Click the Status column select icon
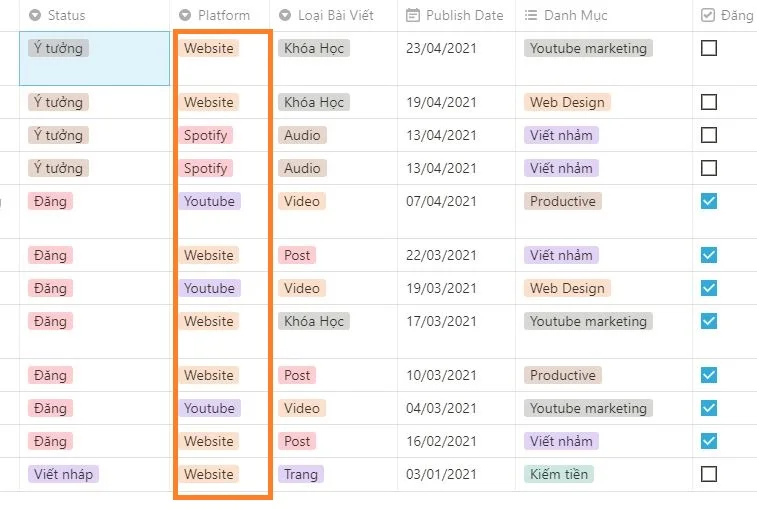Screen dimensions: 757x509 click(x=35, y=15)
